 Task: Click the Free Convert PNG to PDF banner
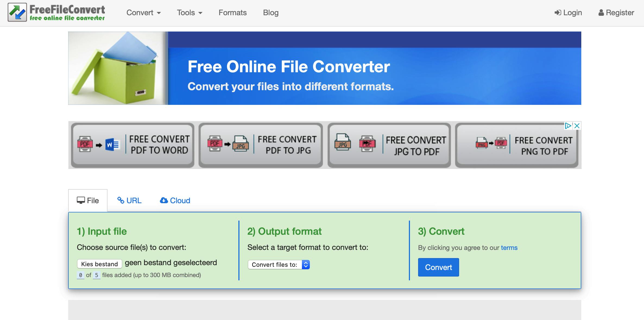point(517,145)
